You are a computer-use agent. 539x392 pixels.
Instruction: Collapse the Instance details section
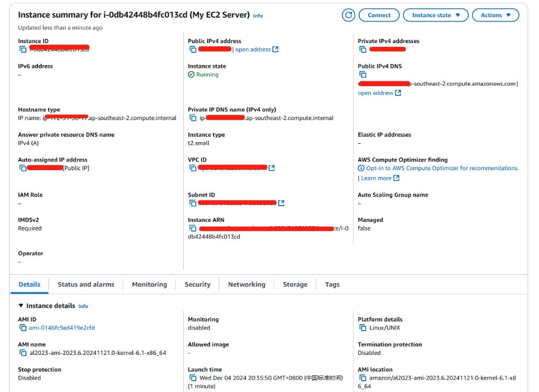21,306
